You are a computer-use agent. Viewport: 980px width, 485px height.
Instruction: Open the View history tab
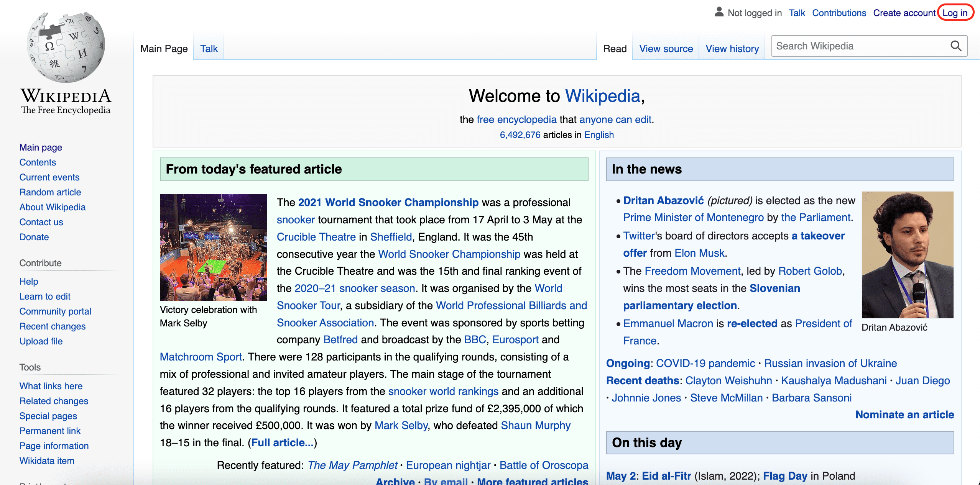click(732, 49)
